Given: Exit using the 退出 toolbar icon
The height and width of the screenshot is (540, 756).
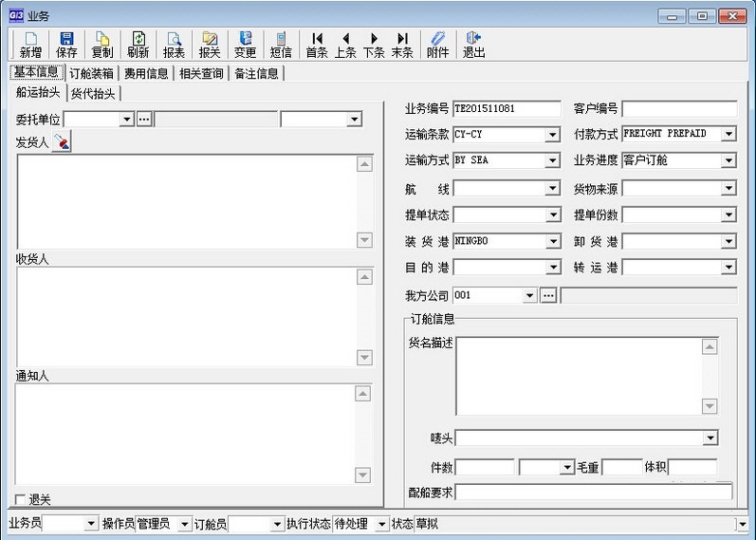Looking at the screenshot, I should (x=474, y=45).
